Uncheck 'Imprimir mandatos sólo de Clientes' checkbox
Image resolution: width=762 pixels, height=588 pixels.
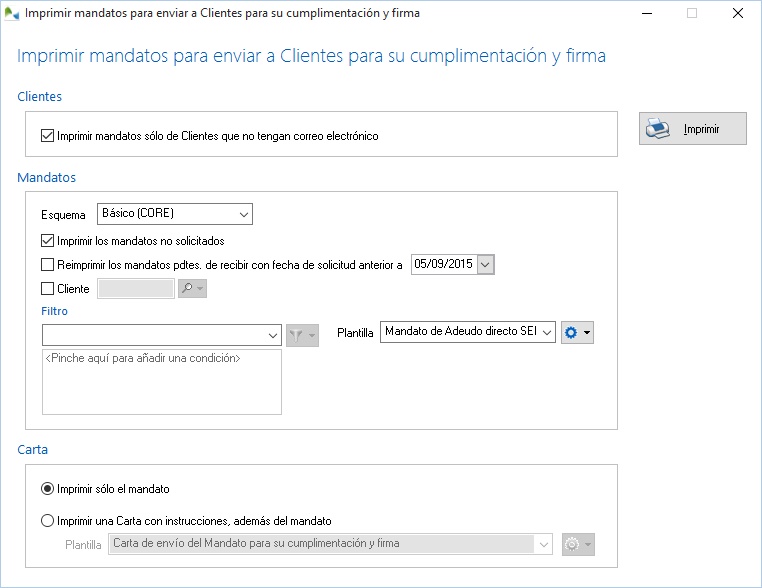48,136
